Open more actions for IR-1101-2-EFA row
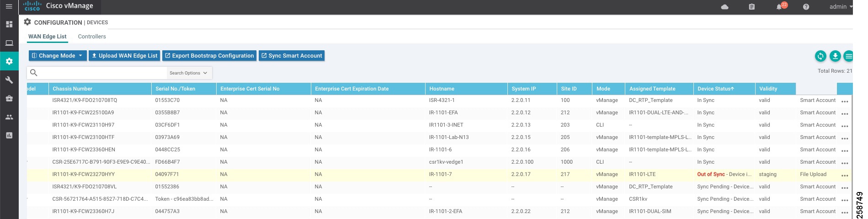Screen dimensions: 868x219 845,213
